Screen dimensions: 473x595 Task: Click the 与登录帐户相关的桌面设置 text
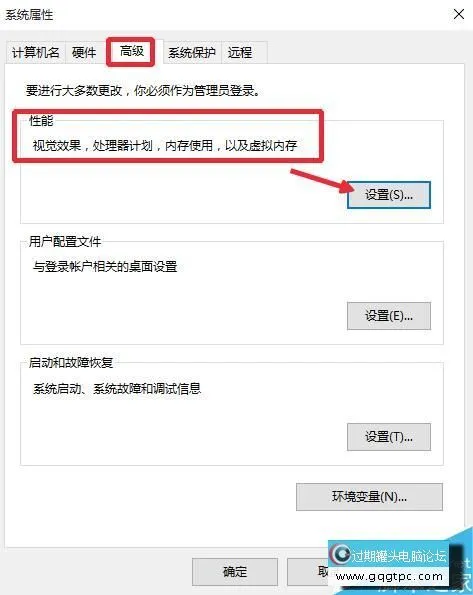(105, 266)
